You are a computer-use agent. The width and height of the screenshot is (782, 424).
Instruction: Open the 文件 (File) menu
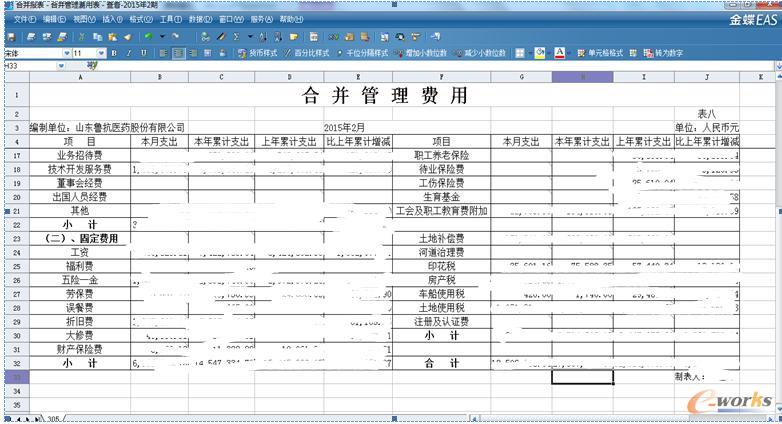pos(24,19)
